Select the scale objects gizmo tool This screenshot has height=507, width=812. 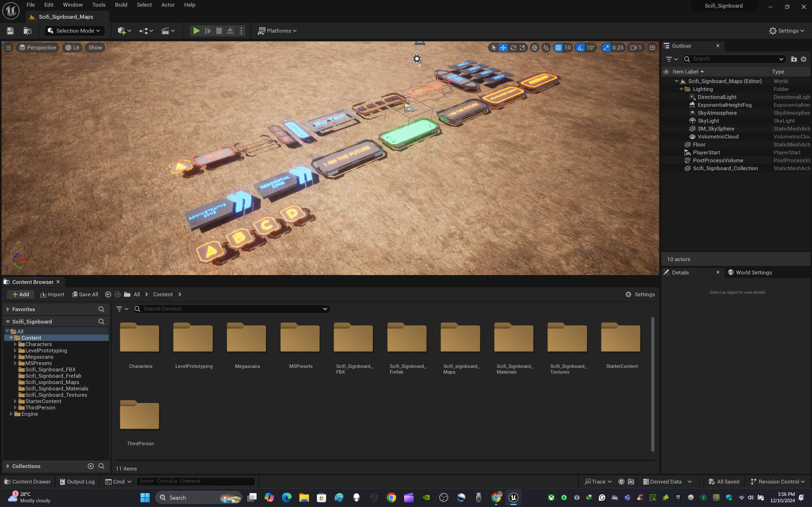[522, 48]
